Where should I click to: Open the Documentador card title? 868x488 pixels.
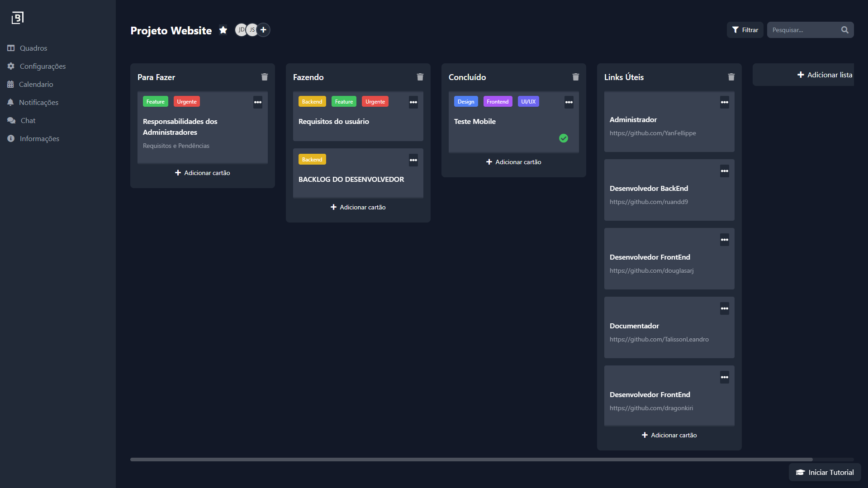[634, 326]
